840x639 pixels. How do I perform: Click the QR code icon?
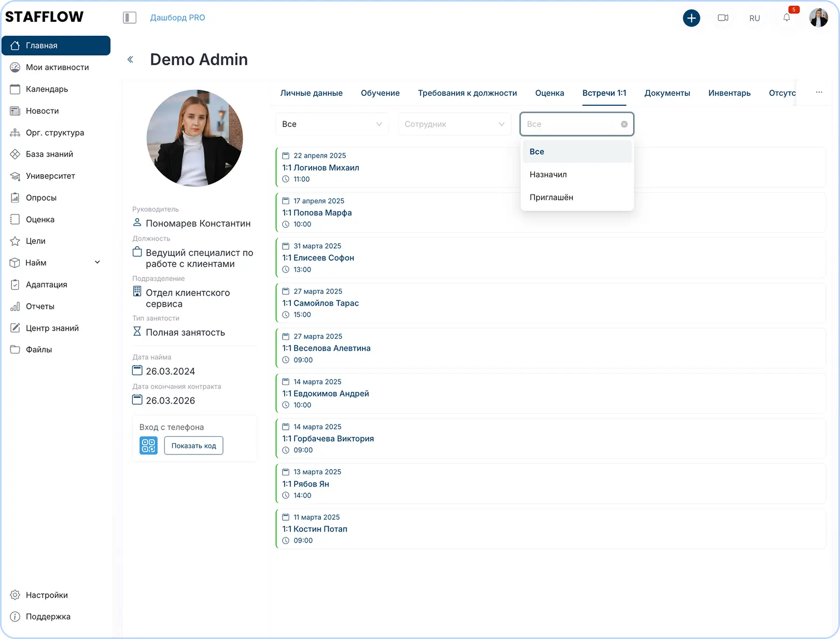[x=148, y=446]
